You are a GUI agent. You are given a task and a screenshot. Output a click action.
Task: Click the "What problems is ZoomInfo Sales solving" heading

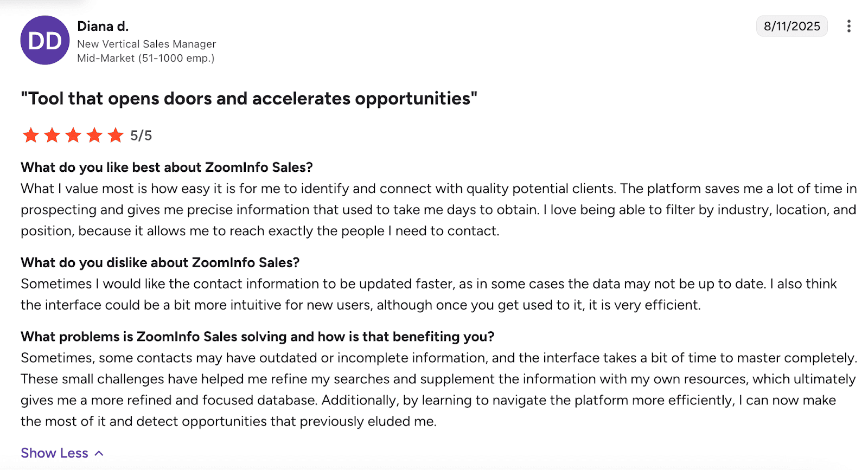[x=257, y=337]
